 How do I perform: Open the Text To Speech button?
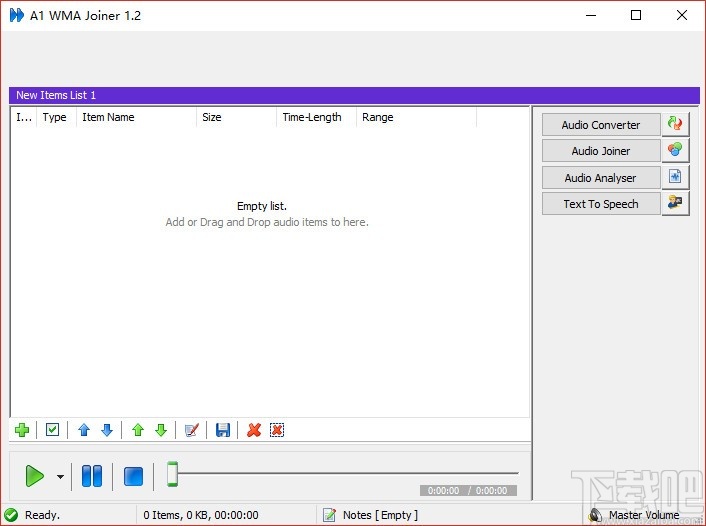(x=601, y=204)
